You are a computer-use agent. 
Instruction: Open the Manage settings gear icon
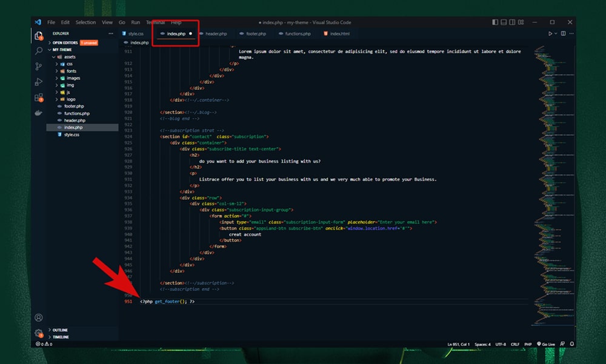(x=38, y=332)
